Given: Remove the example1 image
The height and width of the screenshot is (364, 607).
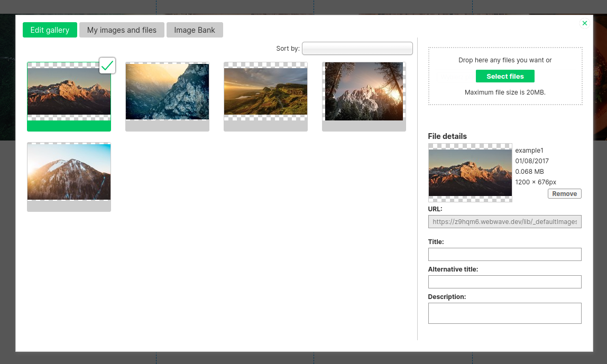Looking at the screenshot, I should (564, 194).
